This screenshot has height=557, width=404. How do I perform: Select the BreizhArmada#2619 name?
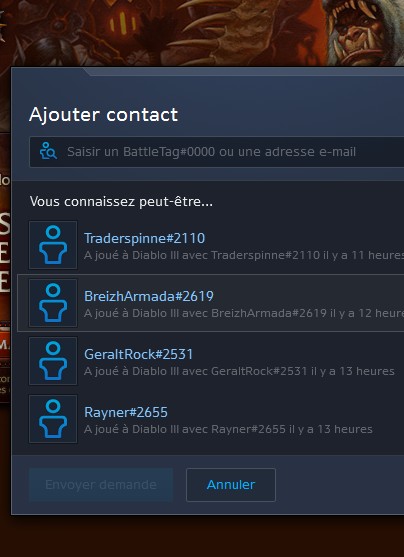(x=149, y=296)
